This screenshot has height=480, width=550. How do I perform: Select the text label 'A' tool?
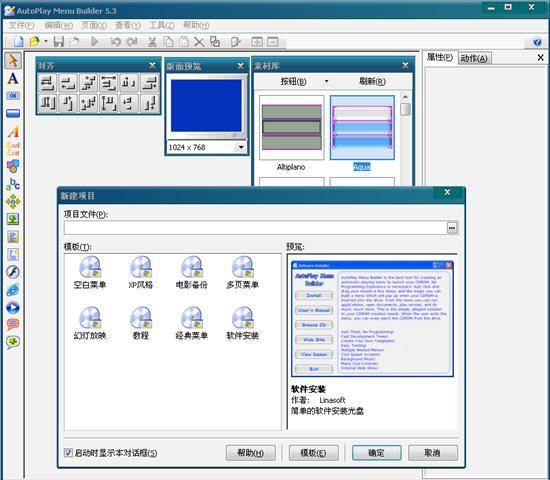[x=13, y=79]
